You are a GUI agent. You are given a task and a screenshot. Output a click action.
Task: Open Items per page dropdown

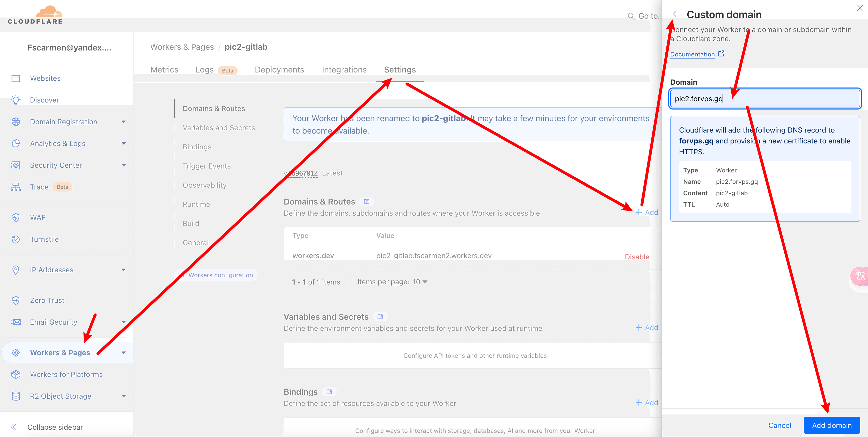point(420,282)
